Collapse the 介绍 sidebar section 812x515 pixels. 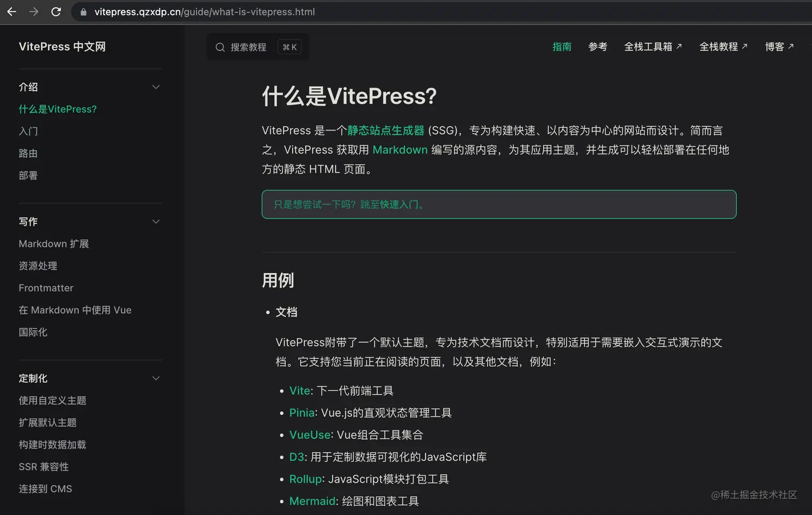(156, 87)
